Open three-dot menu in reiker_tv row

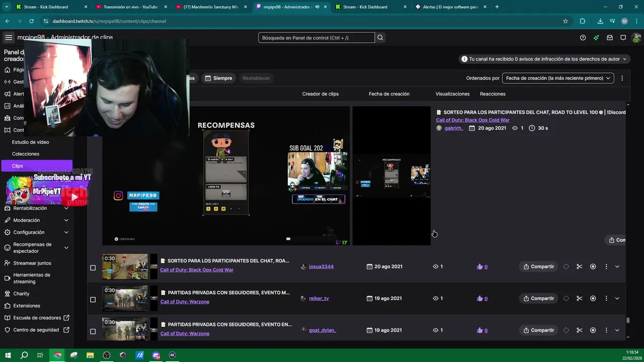[606, 298]
